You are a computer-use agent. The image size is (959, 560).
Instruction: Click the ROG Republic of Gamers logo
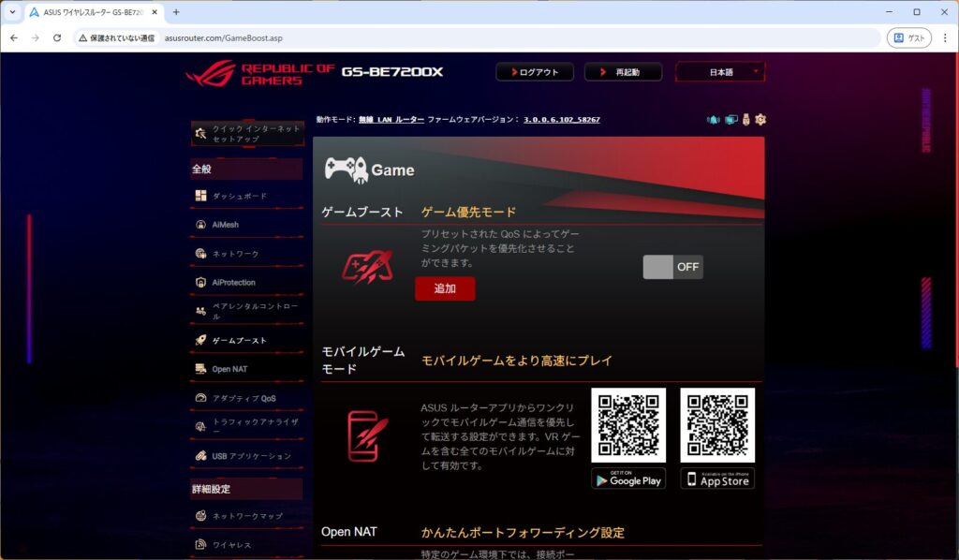(259, 74)
